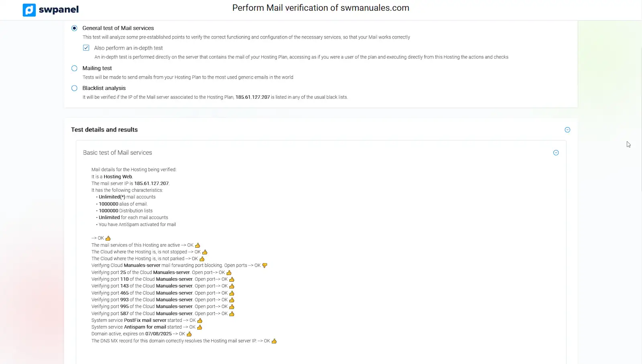Click the swpanel brand name text
Viewport: 642px width, 364px height.
click(59, 10)
